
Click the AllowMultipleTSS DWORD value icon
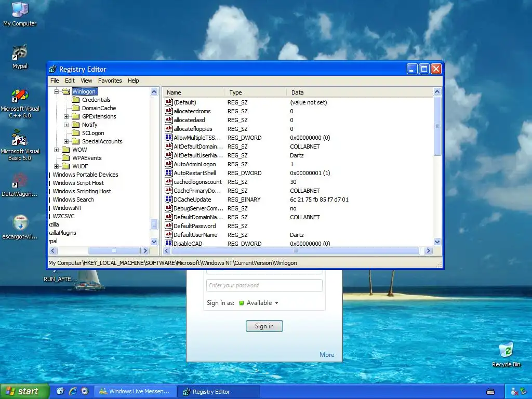click(x=169, y=137)
